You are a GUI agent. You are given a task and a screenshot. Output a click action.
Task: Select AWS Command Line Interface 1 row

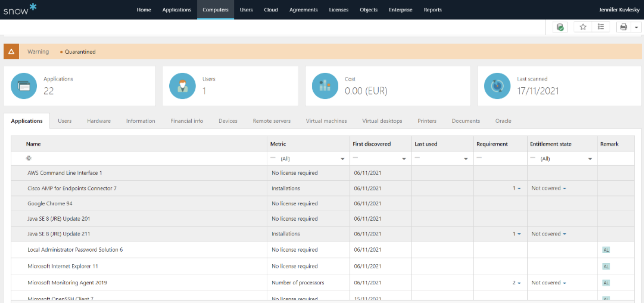click(x=323, y=173)
